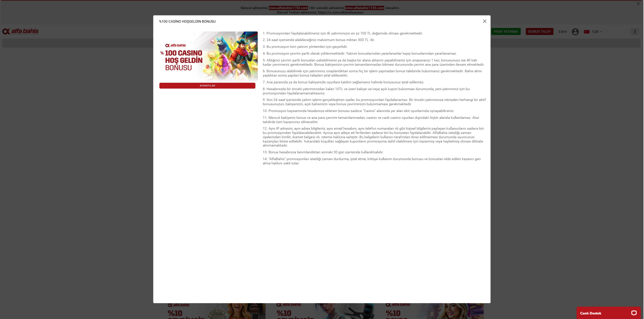
Task: Open the Canlı Destek chat bubble icon
Action: (x=634, y=313)
